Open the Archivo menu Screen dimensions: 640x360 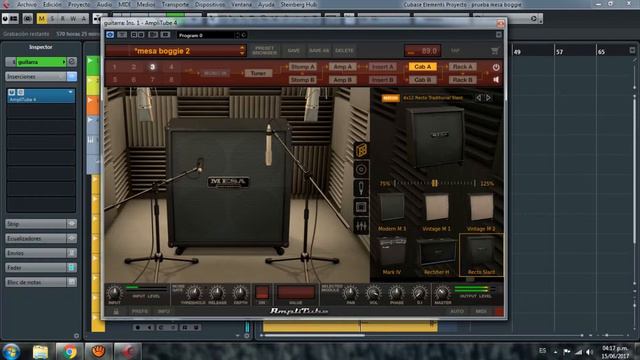coord(27,4)
